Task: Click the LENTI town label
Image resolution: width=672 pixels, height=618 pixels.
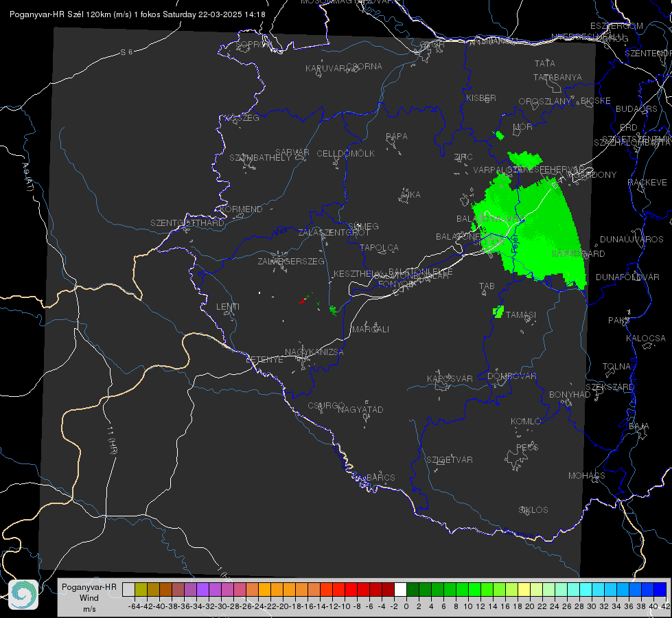Action: tap(228, 307)
